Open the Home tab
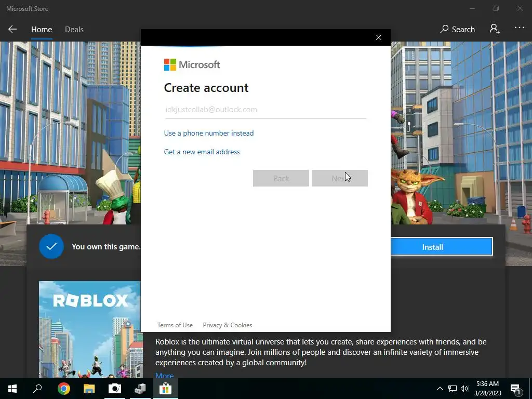 [42, 30]
